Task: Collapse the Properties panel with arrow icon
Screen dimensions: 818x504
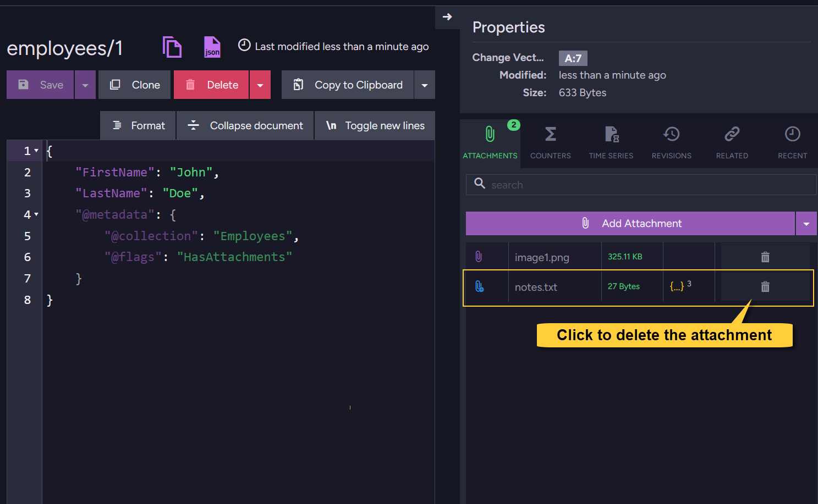Action: 447,17
